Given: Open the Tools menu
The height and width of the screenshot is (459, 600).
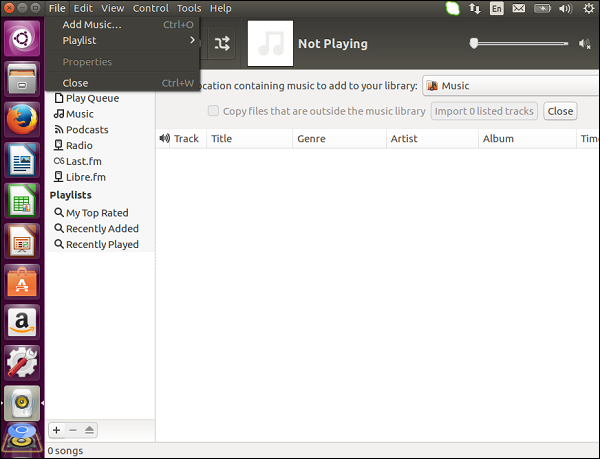Looking at the screenshot, I should pyautogui.click(x=189, y=8).
